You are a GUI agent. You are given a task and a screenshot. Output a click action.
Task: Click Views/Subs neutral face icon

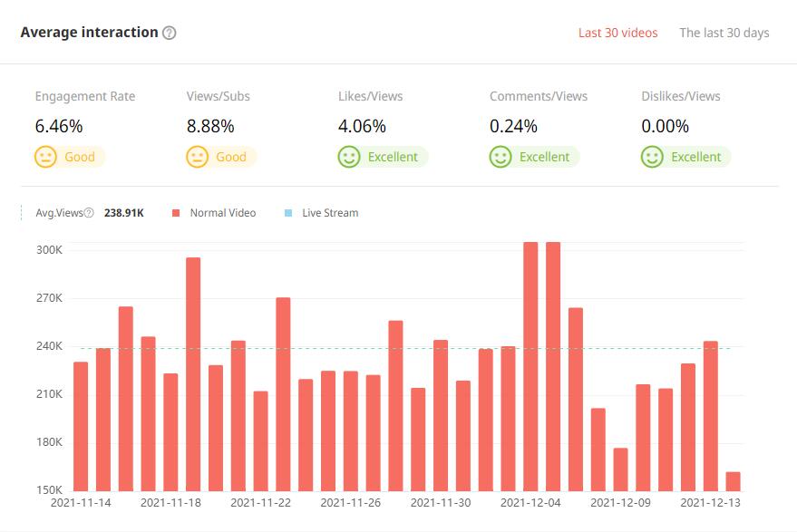[197, 157]
